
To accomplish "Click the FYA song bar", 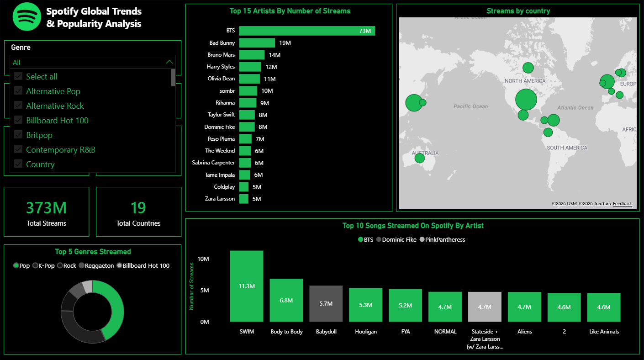I will coord(406,305).
